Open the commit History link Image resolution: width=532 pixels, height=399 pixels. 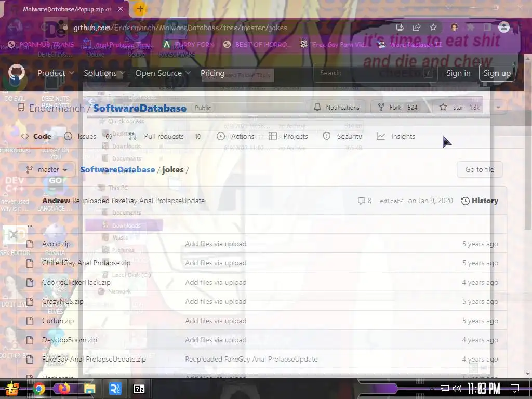(x=480, y=201)
